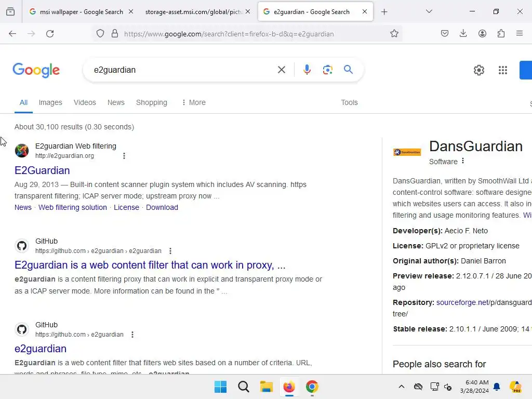Search by image with the Lens icon
This screenshot has width=532, height=399.
tap(327, 70)
